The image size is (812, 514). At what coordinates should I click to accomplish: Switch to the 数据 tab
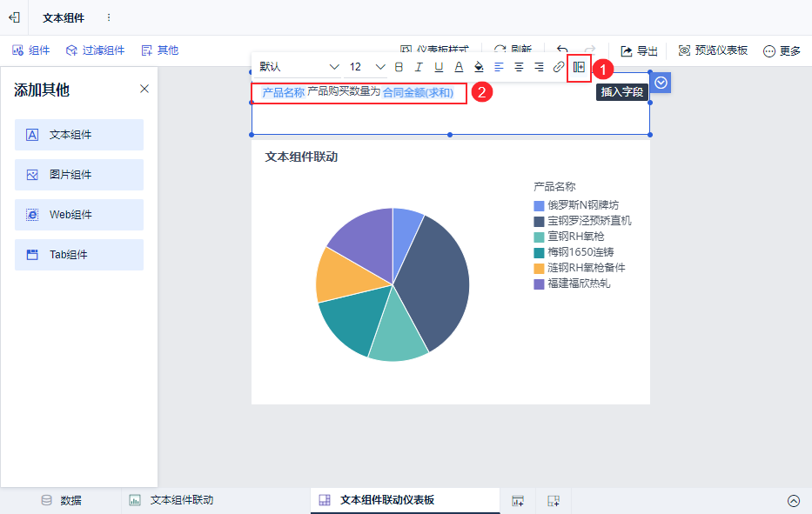(x=61, y=501)
